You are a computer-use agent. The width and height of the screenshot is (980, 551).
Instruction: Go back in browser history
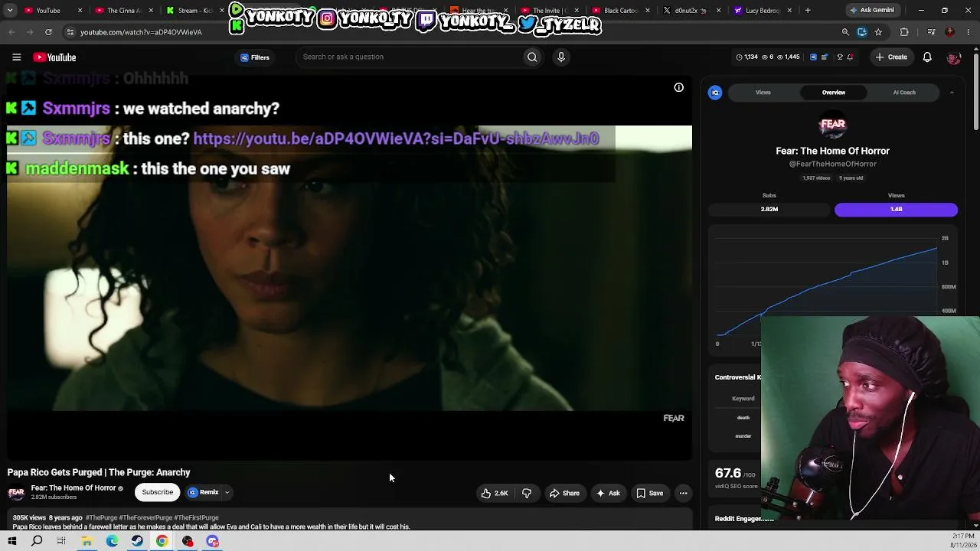pyautogui.click(x=11, y=32)
